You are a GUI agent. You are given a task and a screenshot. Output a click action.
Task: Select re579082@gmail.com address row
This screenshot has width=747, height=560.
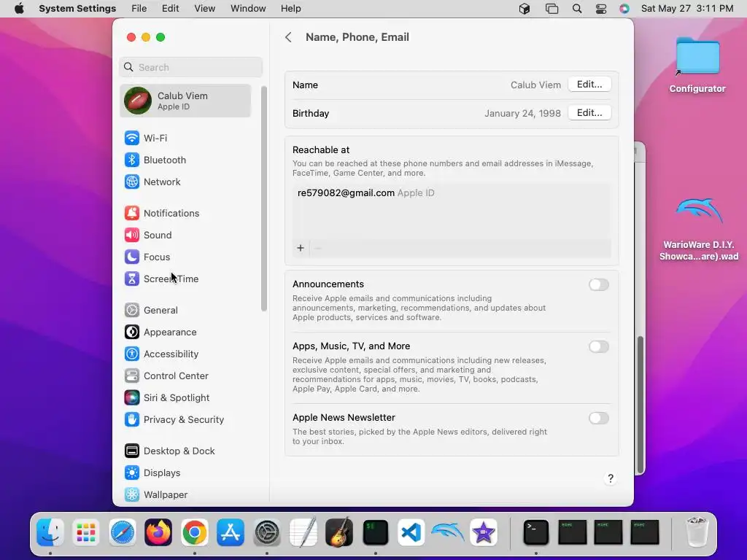coord(452,192)
